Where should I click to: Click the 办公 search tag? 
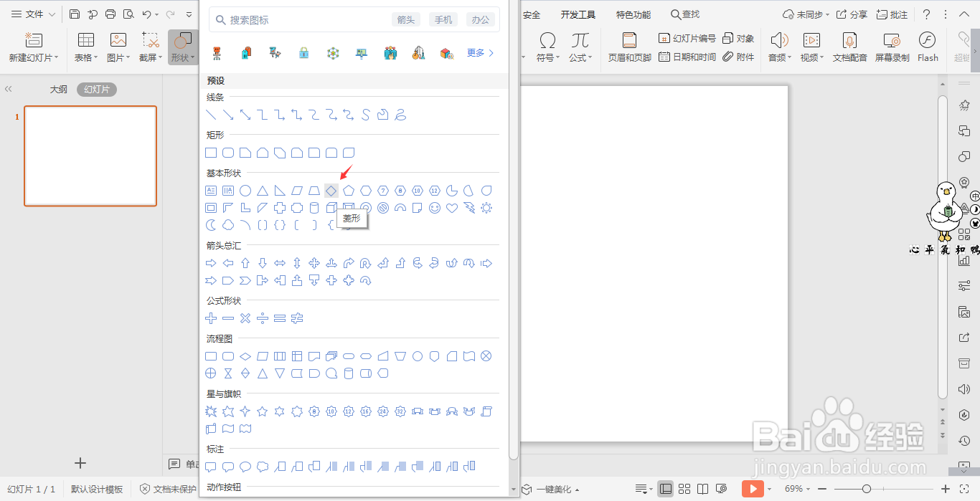click(481, 20)
